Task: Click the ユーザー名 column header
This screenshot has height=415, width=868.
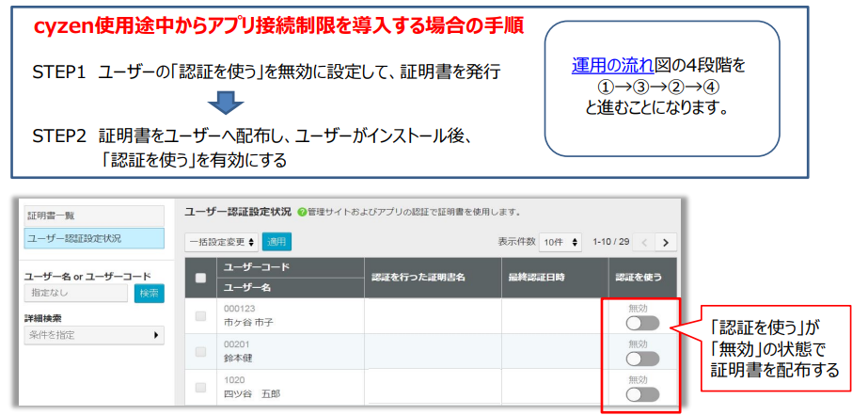Action: click(x=291, y=288)
